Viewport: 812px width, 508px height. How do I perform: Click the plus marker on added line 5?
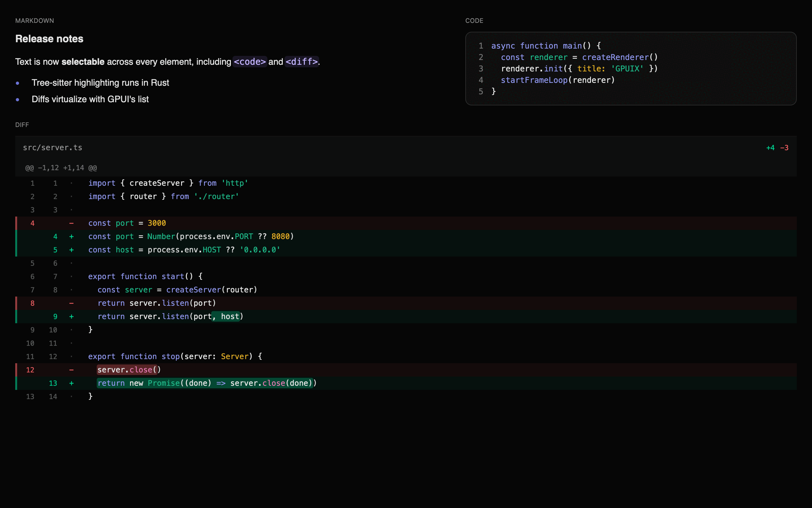[x=71, y=250]
